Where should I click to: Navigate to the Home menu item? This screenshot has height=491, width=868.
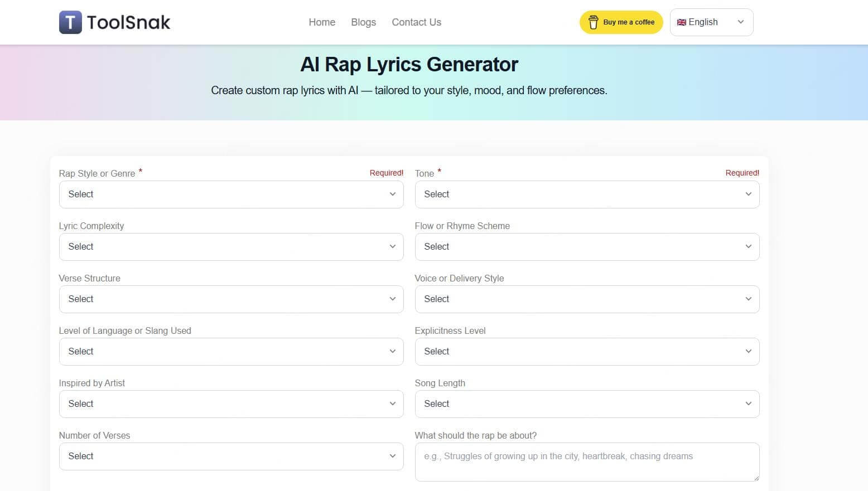point(322,22)
